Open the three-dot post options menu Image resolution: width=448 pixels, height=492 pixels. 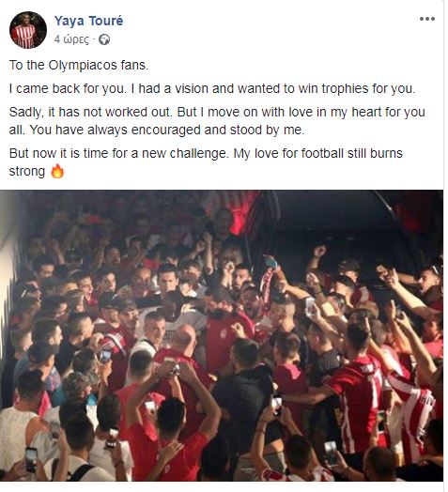427,19
